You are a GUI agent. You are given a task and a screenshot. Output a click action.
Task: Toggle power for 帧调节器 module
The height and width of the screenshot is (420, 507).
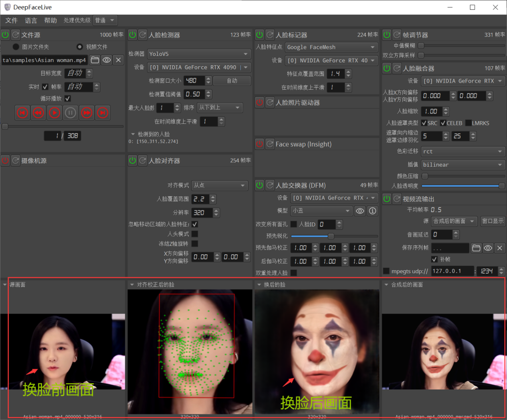pyautogui.click(x=387, y=35)
